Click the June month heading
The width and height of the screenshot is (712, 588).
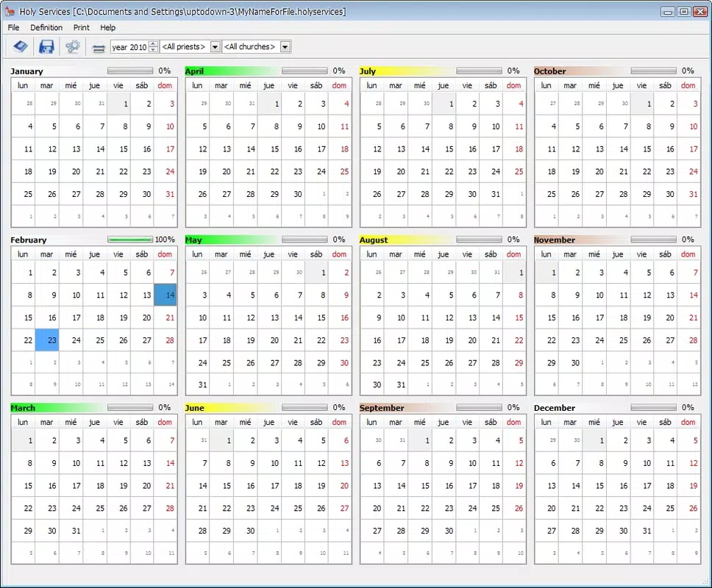[x=194, y=408]
